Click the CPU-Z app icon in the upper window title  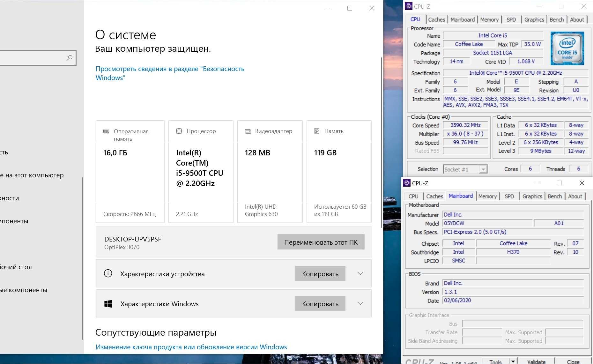coord(408,6)
